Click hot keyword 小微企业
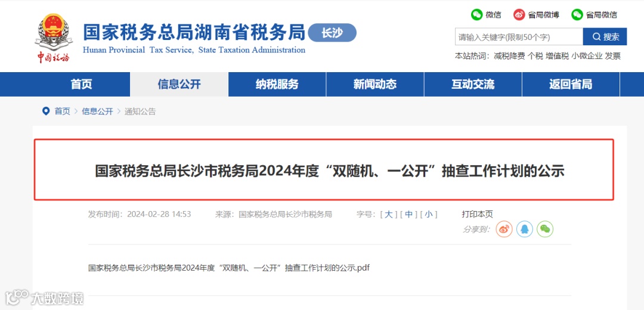Screen dimensions: 644x310 (587, 56)
